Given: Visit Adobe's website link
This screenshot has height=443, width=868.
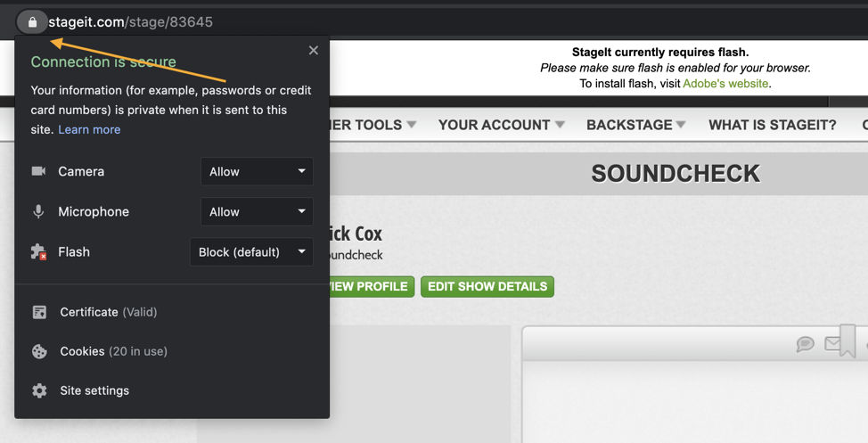Looking at the screenshot, I should [x=725, y=84].
